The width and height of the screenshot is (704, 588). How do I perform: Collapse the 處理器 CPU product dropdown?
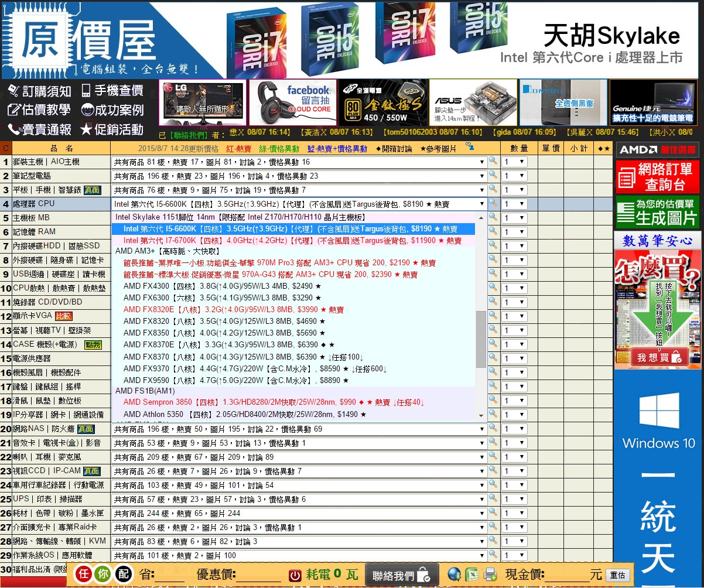click(x=299, y=204)
